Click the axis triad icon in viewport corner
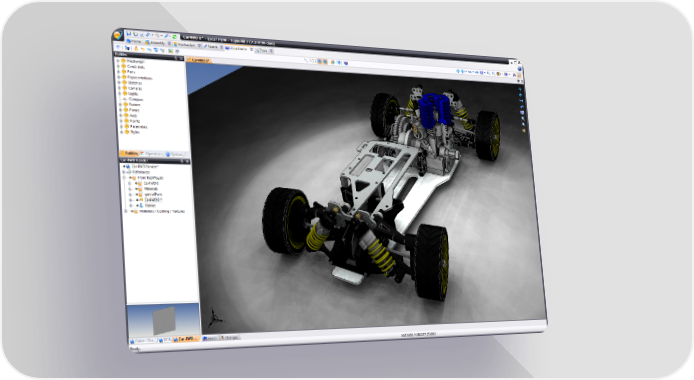Image resolution: width=694 pixels, height=380 pixels. 216,317
